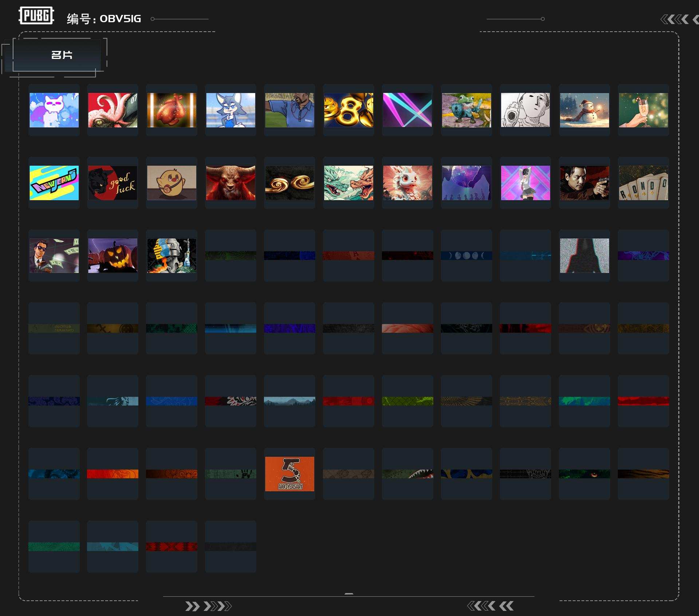Choose the teal lion banner nameplate
The width and height of the screenshot is (699, 616).
pyautogui.click(x=113, y=401)
